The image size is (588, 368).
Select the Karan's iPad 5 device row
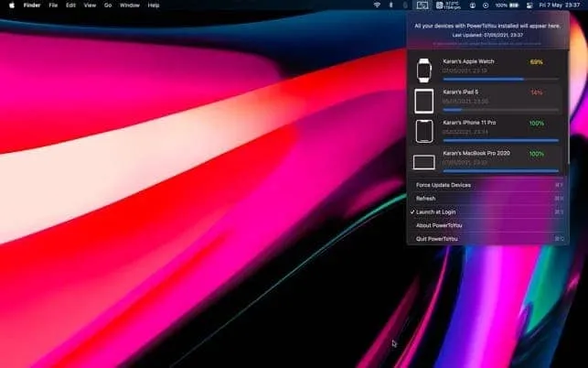486,97
